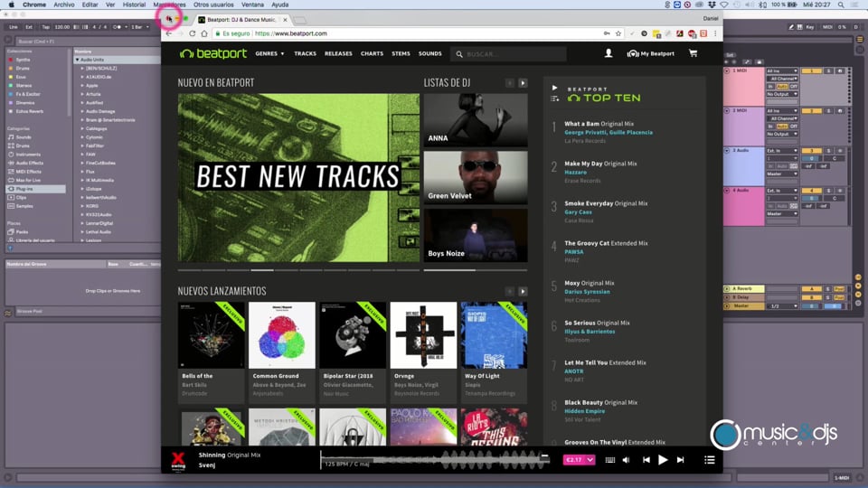The height and width of the screenshot is (488, 868).
Task: Select Audio Effects category in Ableton browser
Action: (29, 164)
